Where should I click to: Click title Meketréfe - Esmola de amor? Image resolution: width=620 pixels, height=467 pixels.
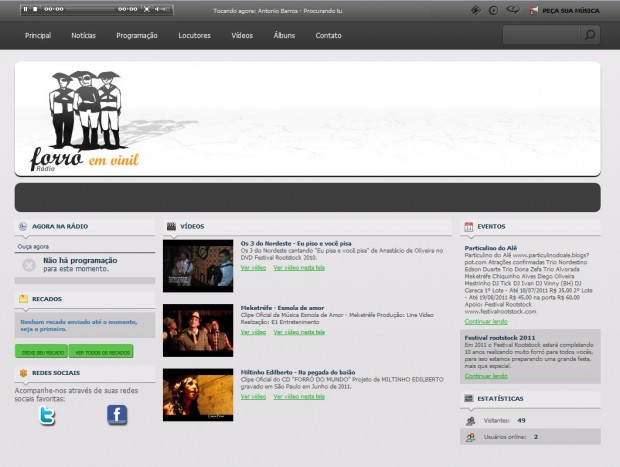tap(282, 308)
